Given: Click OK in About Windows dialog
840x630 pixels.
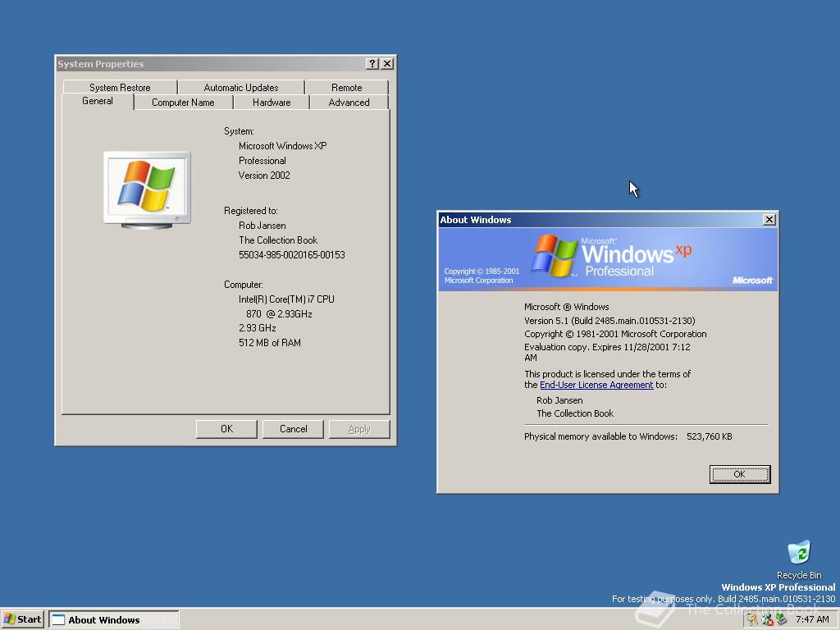Looking at the screenshot, I should pos(740,474).
